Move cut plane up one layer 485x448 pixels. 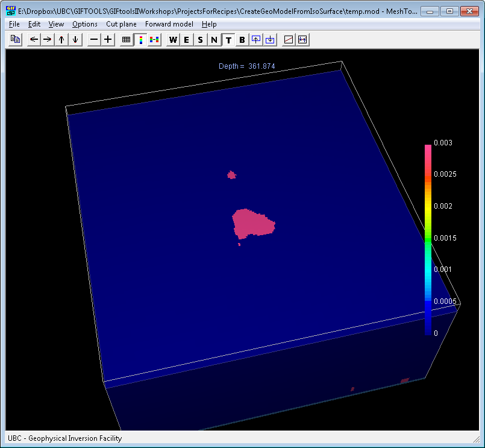click(x=256, y=40)
